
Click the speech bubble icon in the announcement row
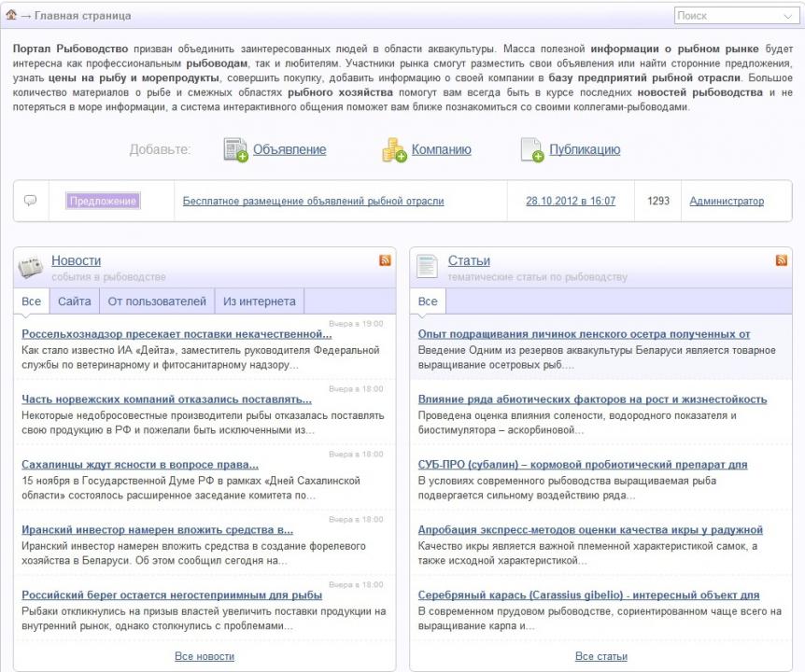[30, 201]
